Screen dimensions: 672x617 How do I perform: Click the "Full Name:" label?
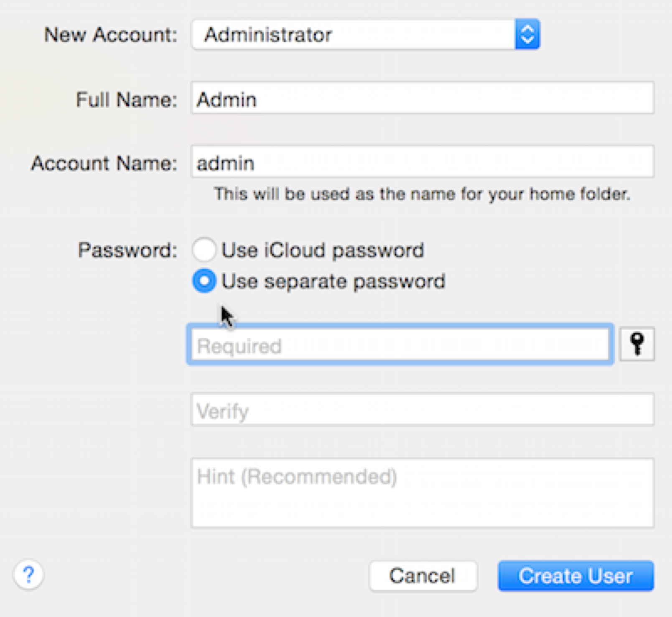[x=127, y=100]
